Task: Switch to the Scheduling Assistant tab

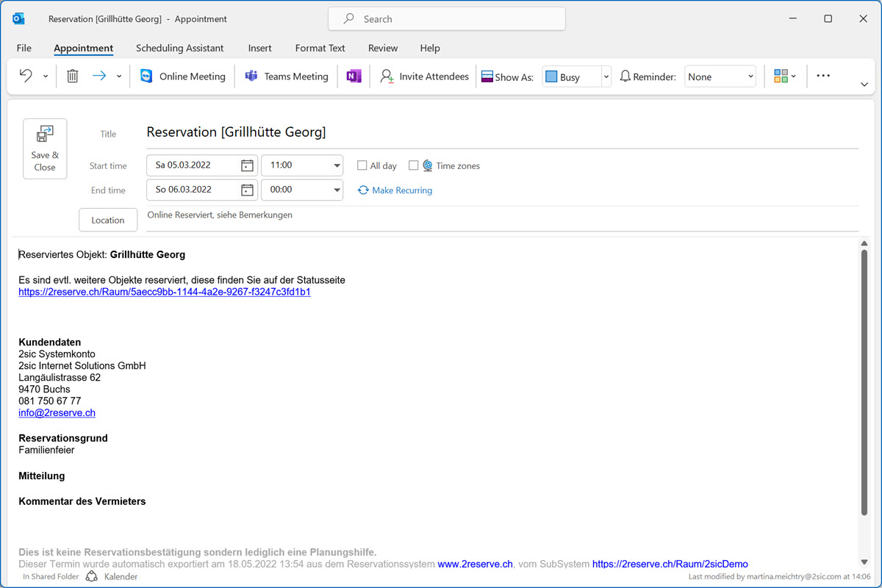Action: 179,49
